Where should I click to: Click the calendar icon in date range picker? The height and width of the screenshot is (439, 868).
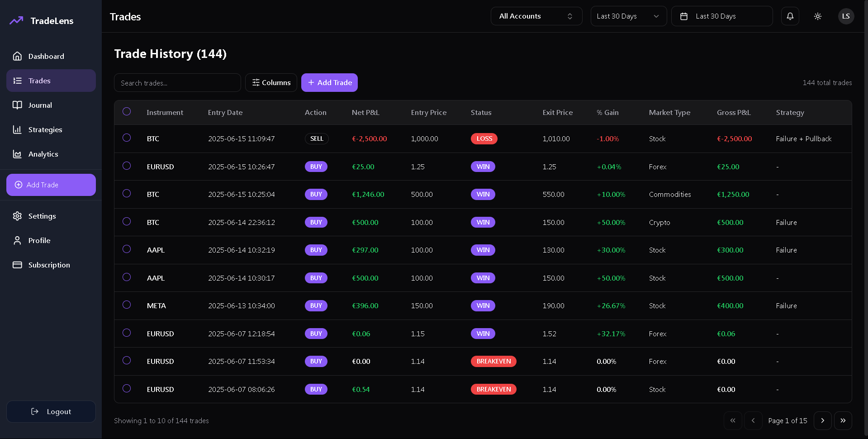(684, 16)
